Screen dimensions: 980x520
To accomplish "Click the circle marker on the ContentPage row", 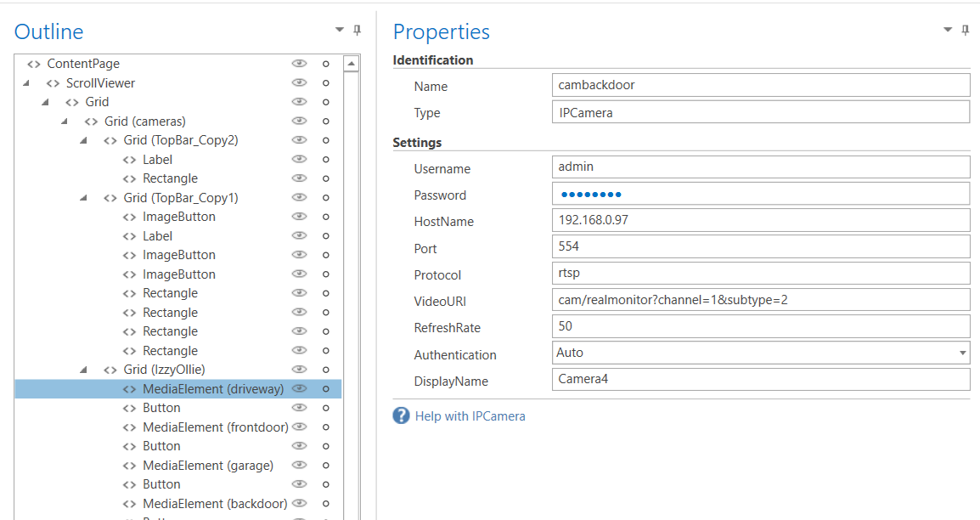I will pyautogui.click(x=325, y=64).
